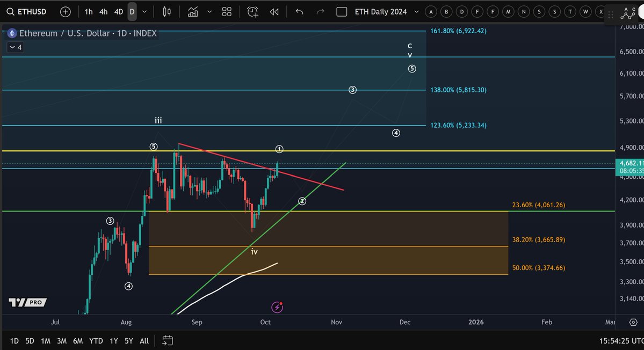This screenshot has height=350, width=644.
Task: Open symbol search for ETHUSD
Action: (26, 12)
